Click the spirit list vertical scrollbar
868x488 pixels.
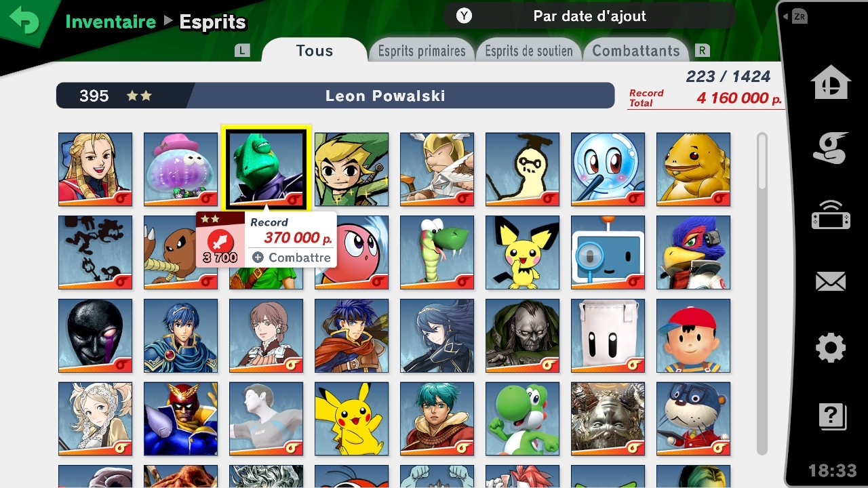click(762, 293)
